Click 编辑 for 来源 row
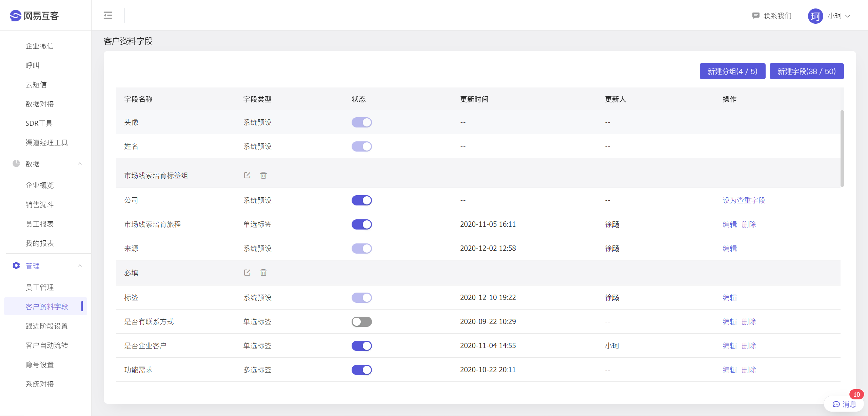 [x=730, y=249]
